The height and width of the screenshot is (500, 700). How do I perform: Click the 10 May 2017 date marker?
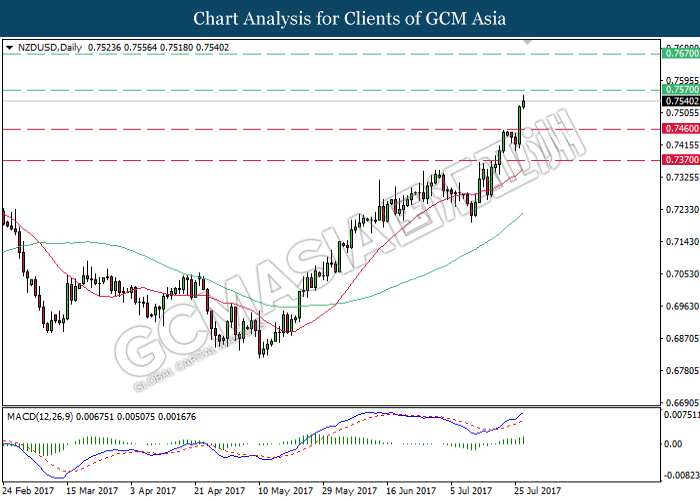tap(286, 491)
